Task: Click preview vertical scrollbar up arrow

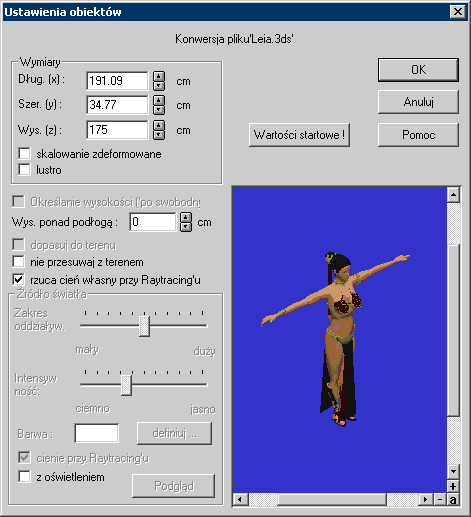Action: point(453,195)
